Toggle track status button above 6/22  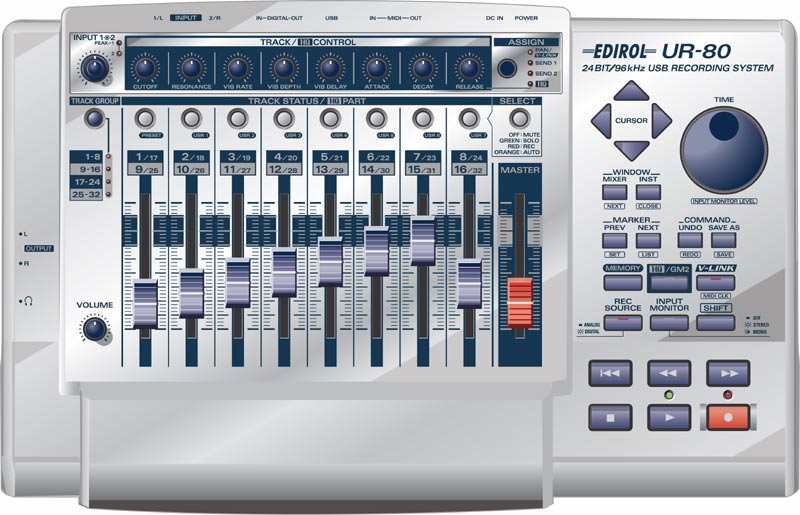[377, 119]
